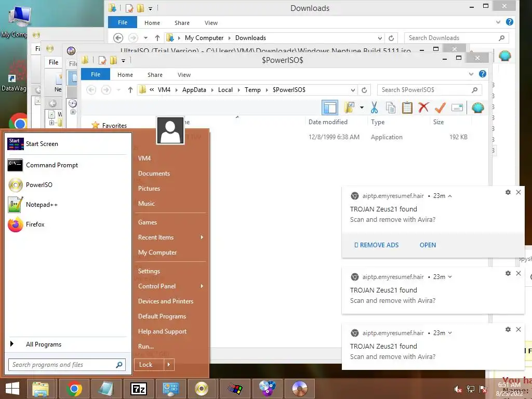Open Help icon in Downloads window

click(509, 22)
